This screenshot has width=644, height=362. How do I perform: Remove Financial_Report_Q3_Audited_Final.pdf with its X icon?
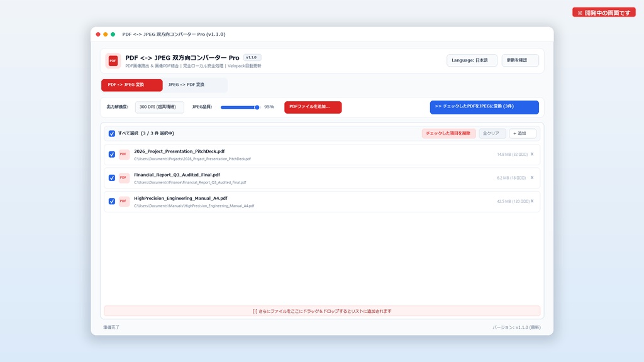click(532, 178)
